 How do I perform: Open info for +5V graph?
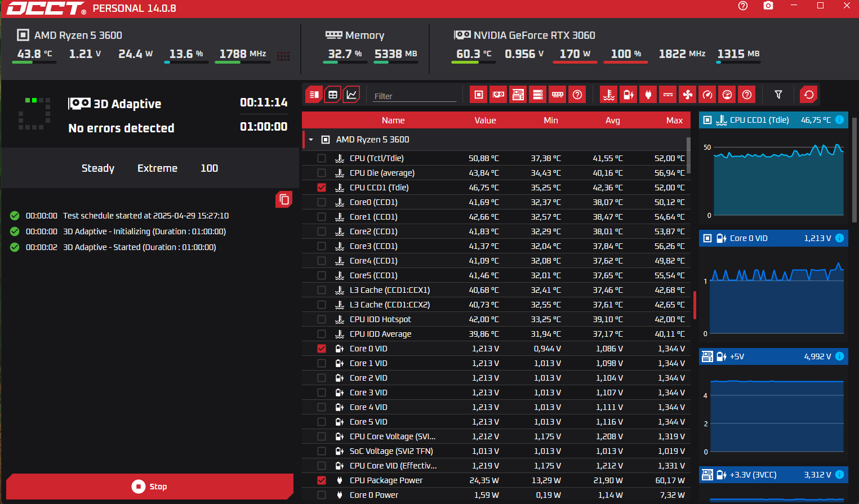(x=839, y=356)
